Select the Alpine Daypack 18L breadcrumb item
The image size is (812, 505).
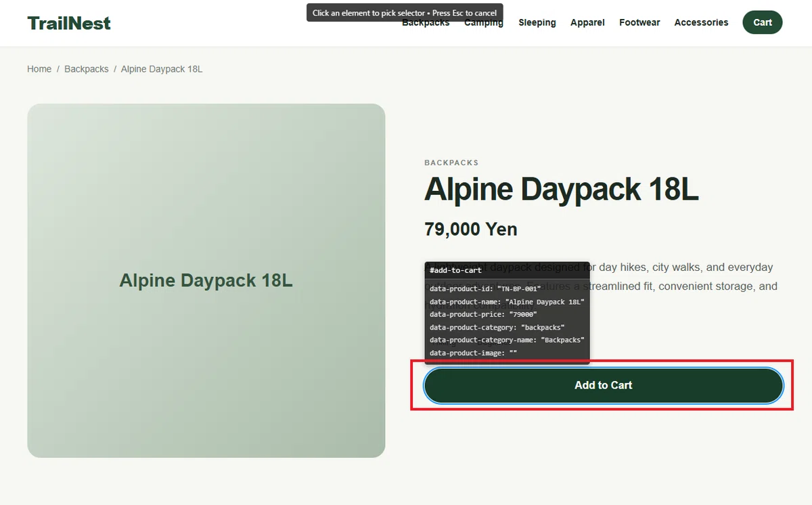click(162, 69)
